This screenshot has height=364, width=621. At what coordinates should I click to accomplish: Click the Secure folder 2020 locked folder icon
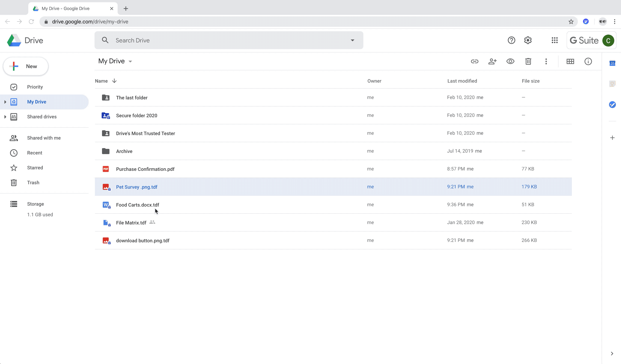pos(106,116)
